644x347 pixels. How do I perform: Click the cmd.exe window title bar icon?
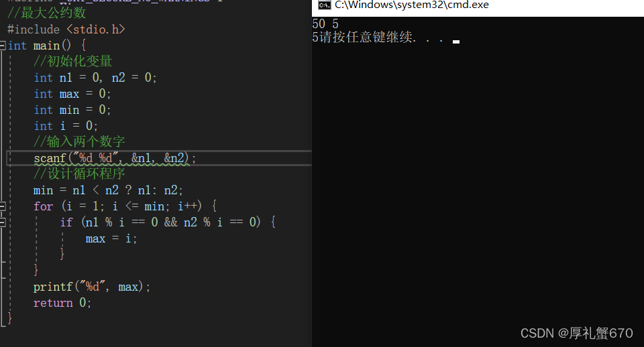(x=325, y=5)
